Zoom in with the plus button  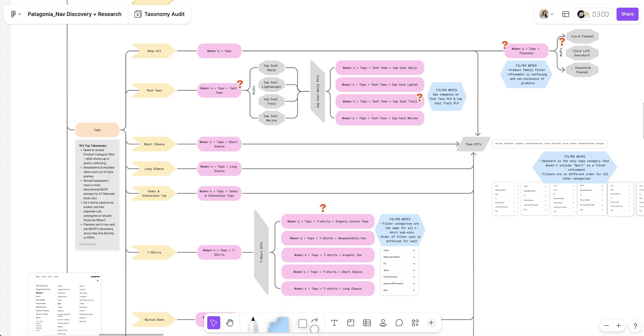tap(618, 325)
